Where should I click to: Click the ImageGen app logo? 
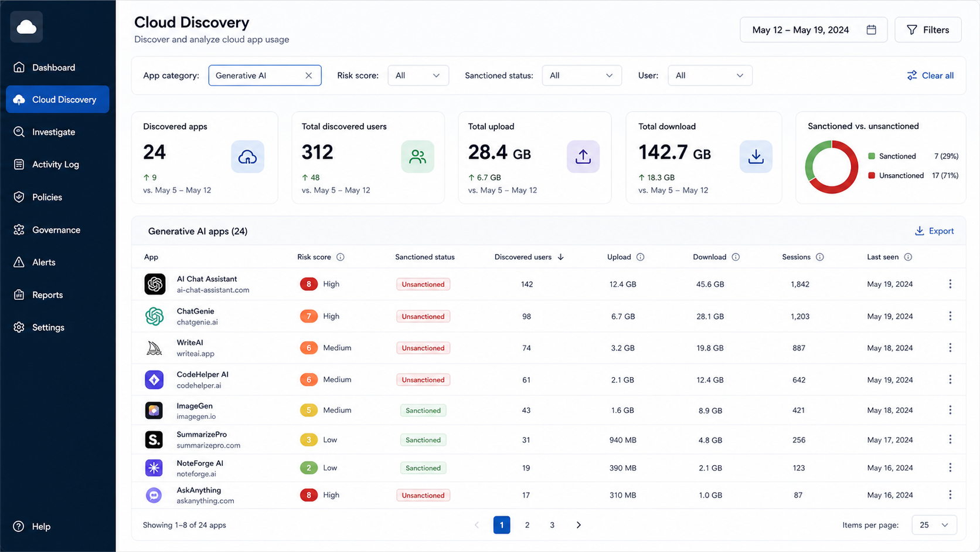coord(154,411)
